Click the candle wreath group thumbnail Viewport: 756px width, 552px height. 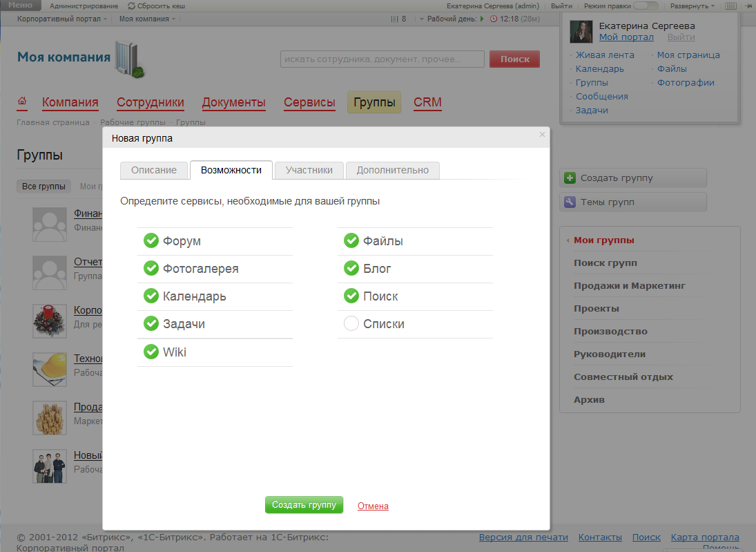[50, 321]
